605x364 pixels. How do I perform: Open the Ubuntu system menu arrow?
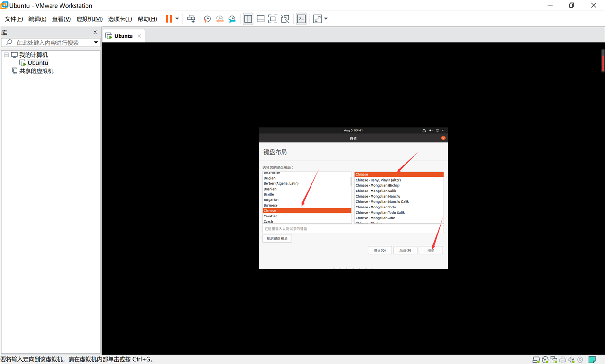coord(443,130)
